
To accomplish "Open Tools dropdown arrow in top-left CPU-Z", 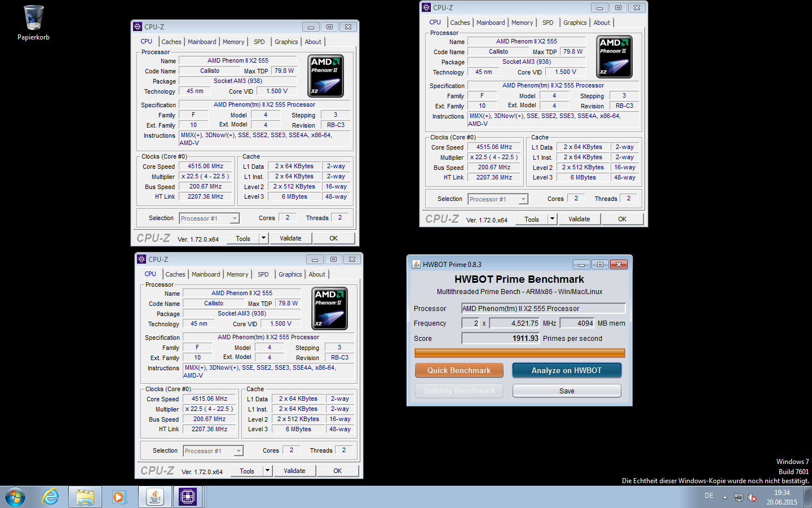I will click(x=263, y=238).
